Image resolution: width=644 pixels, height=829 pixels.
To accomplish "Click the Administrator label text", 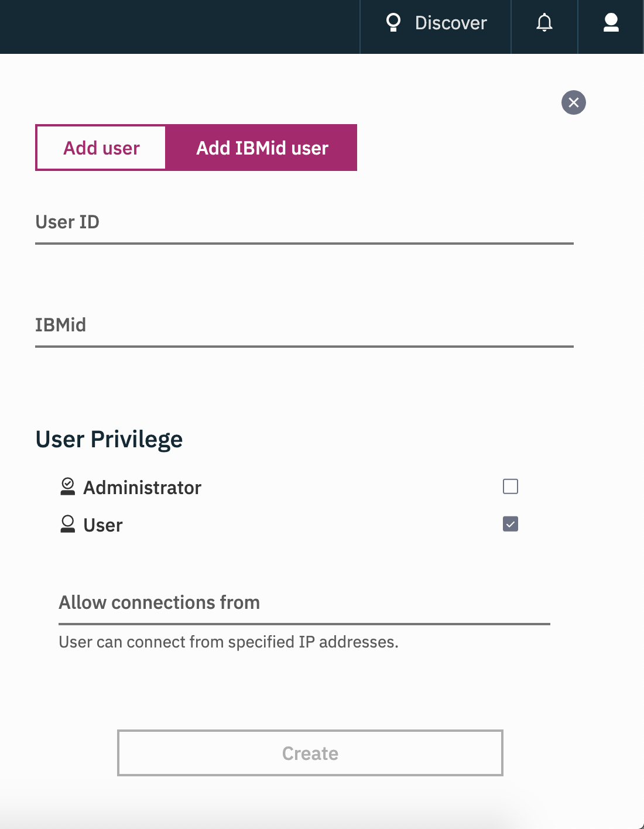I will 142,488.
